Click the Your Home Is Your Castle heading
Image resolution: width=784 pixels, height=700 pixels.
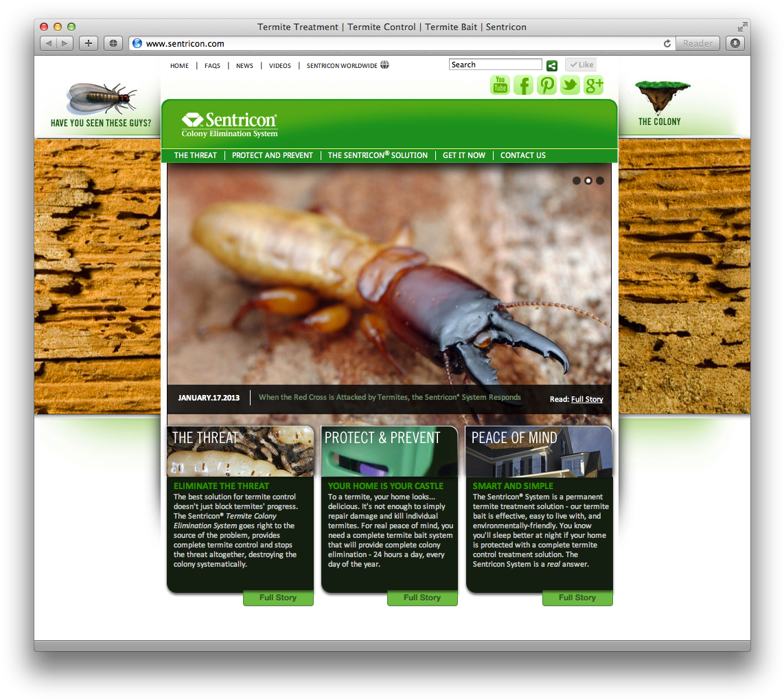[x=386, y=486]
